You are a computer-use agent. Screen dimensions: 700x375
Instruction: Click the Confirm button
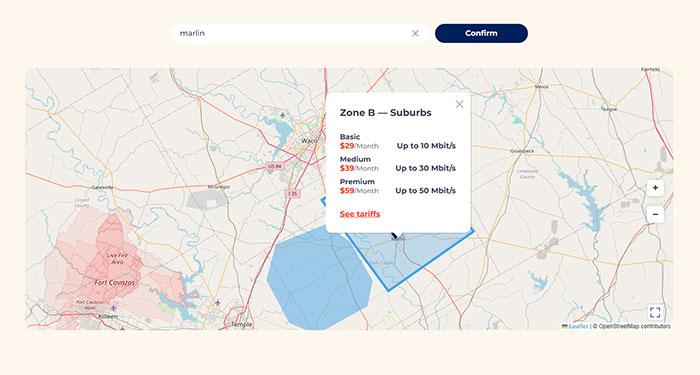tap(481, 33)
